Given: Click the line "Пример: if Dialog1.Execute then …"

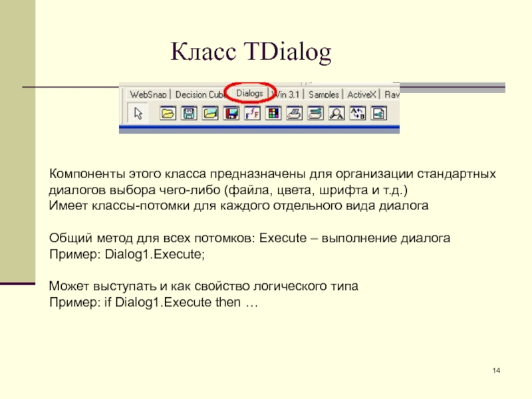Looking at the screenshot, I should (x=154, y=302).
